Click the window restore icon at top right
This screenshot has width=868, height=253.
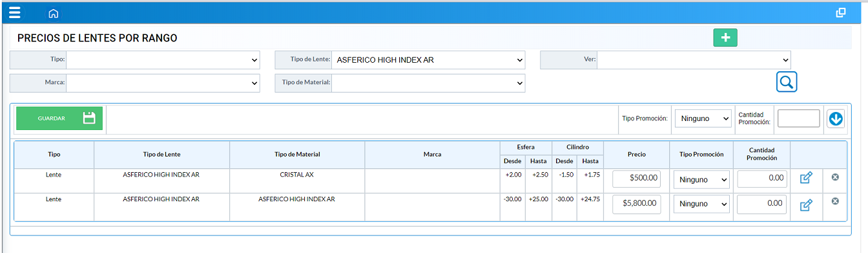pyautogui.click(x=841, y=12)
